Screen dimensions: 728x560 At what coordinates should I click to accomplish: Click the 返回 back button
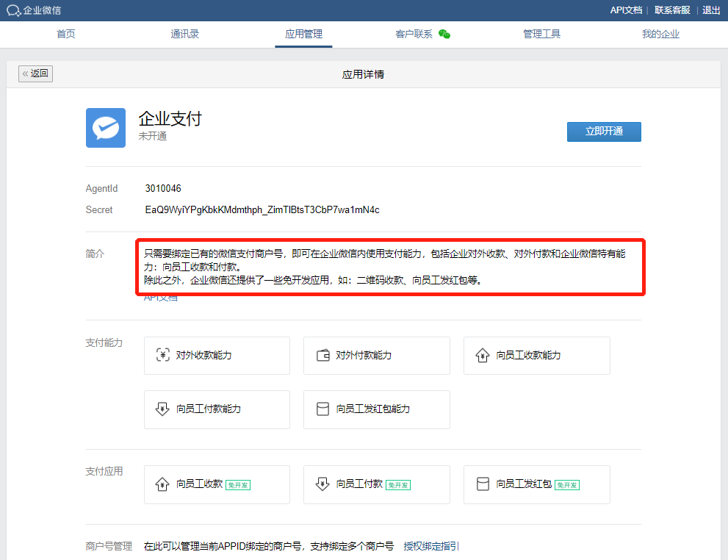point(35,73)
